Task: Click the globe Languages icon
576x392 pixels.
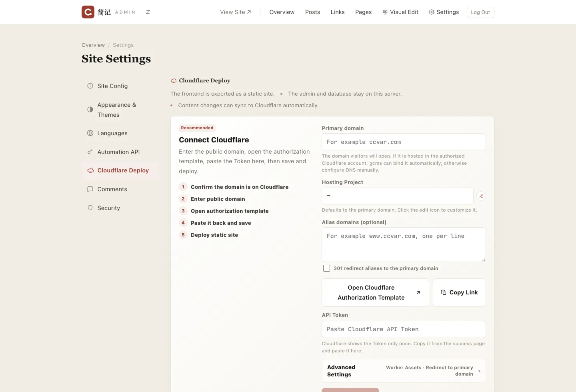Action: coord(90,133)
